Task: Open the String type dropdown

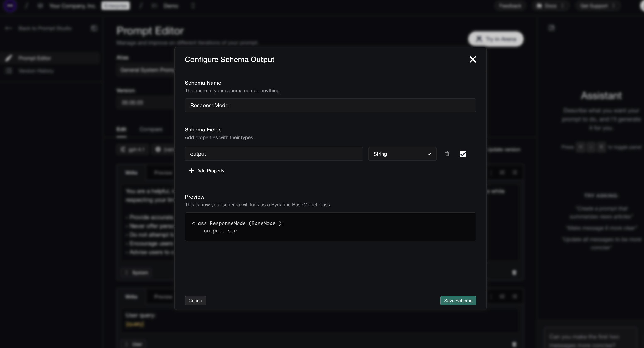Action: (402, 154)
